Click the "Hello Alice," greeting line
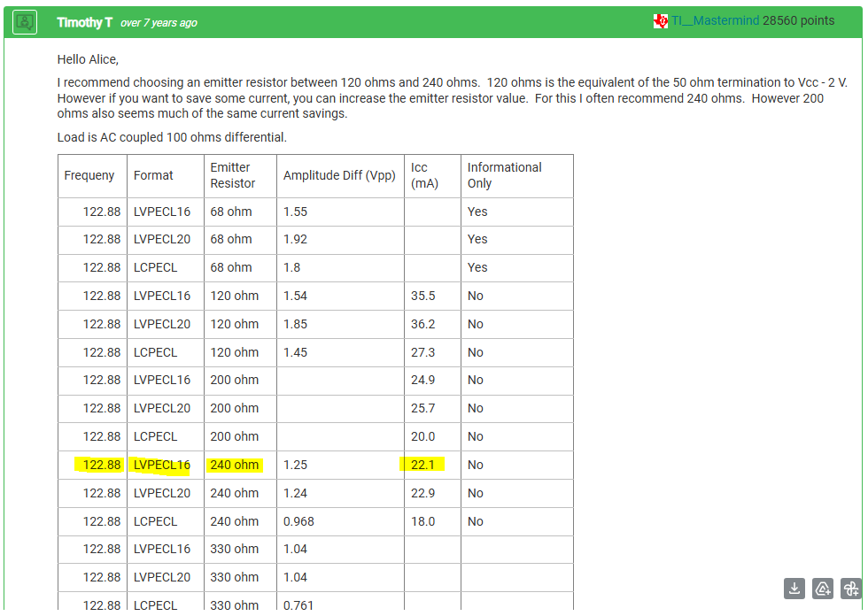This screenshot has width=868, height=616. point(88,59)
